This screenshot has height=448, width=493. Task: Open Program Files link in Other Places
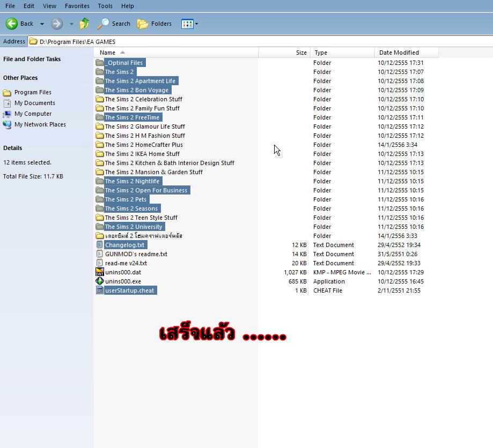coord(33,92)
